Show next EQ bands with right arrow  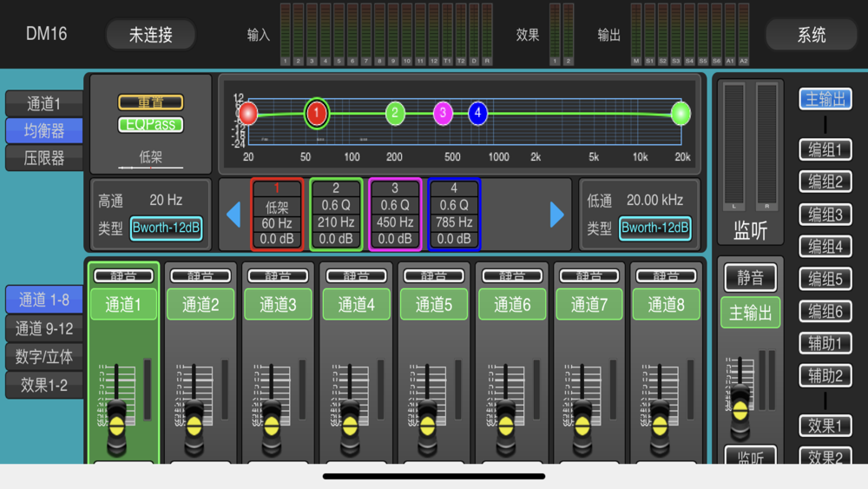pyautogui.click(x=557, y=215)
